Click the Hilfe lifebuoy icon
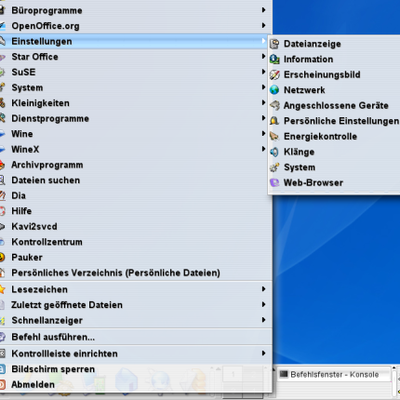This screenshot has height=400, width=400. coord(2,211)
